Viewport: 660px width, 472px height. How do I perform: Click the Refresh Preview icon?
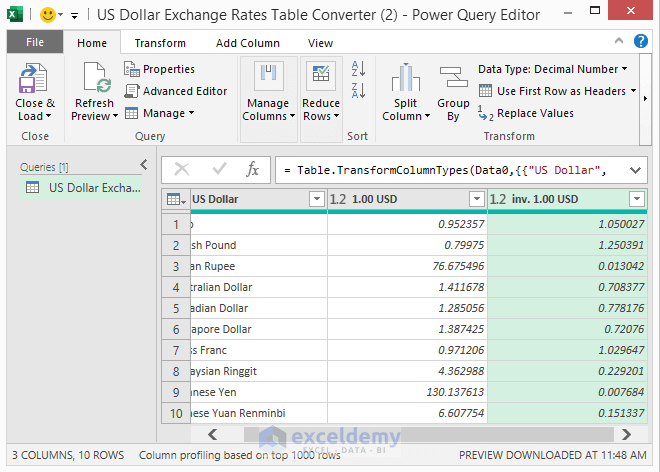coord(97,77)
